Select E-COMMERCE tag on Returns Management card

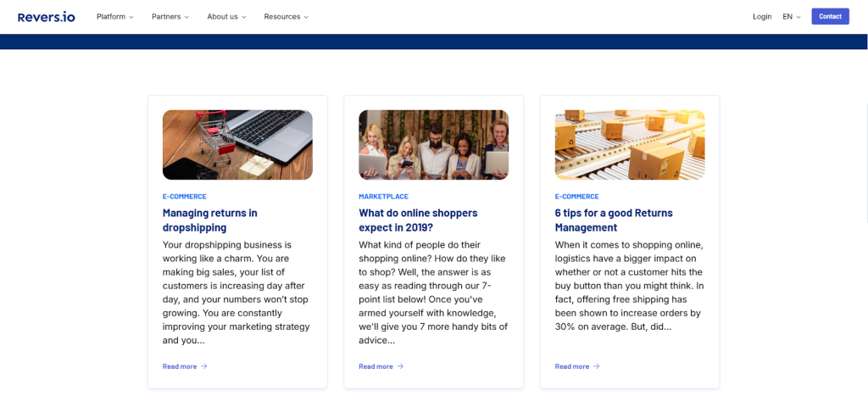[576, 197]
